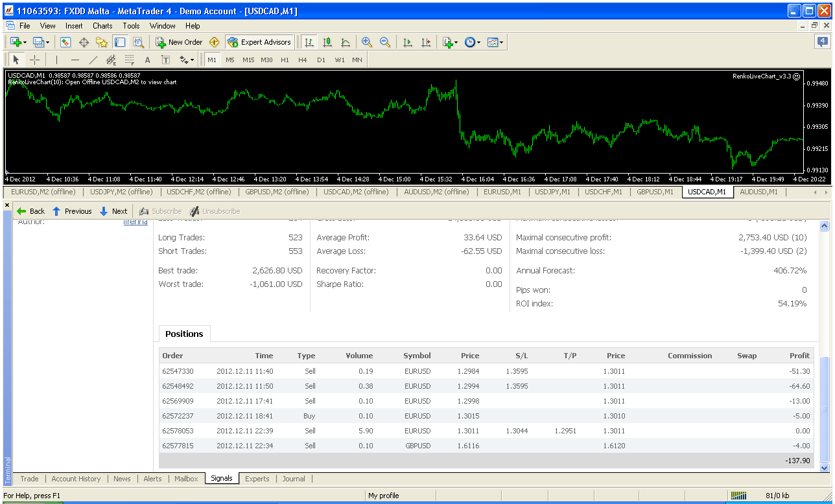Draw a trendline
Viewport: 835px width, 504px height.
(x=93, y=60)
